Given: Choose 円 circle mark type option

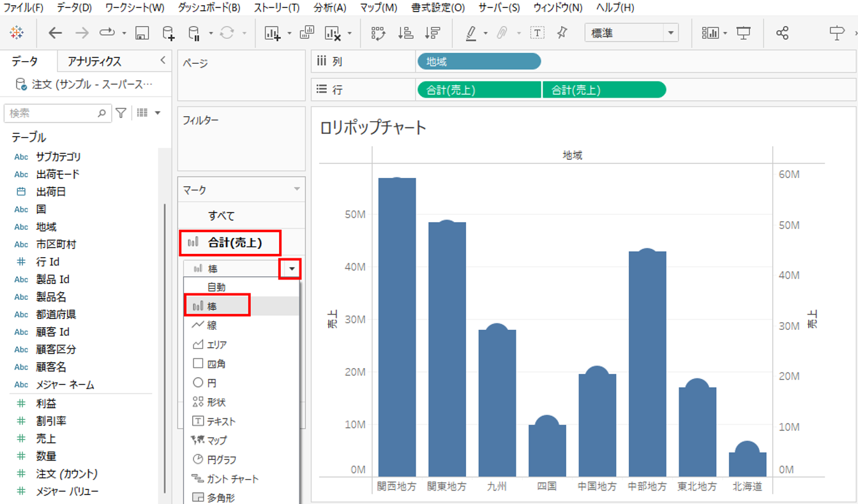Looking at the screenshot, I should pyautogui.click(x=241, y=383).
